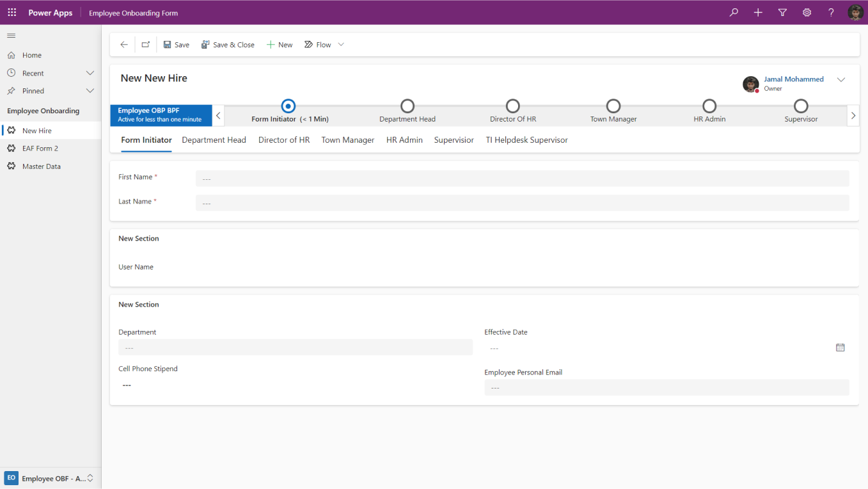868x489 pixels.
Task: Select the New Hire entity in the sidebar
Action: pos(37,130)
